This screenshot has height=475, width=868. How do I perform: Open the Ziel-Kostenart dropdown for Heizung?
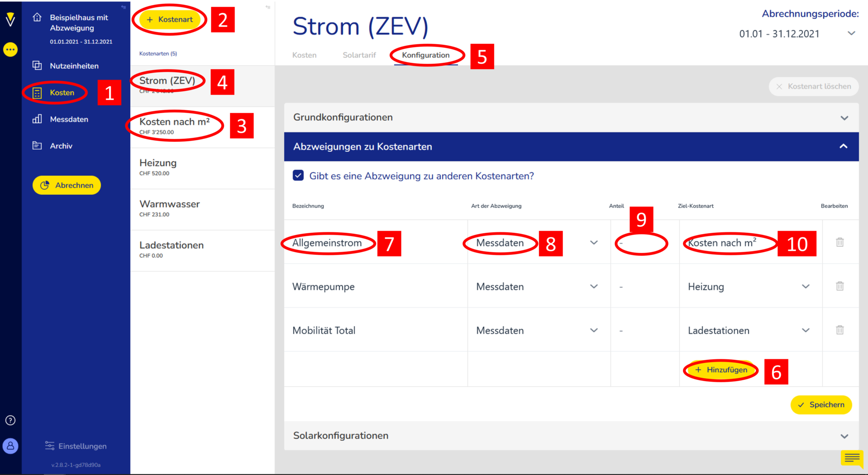(x=806, y=286)
